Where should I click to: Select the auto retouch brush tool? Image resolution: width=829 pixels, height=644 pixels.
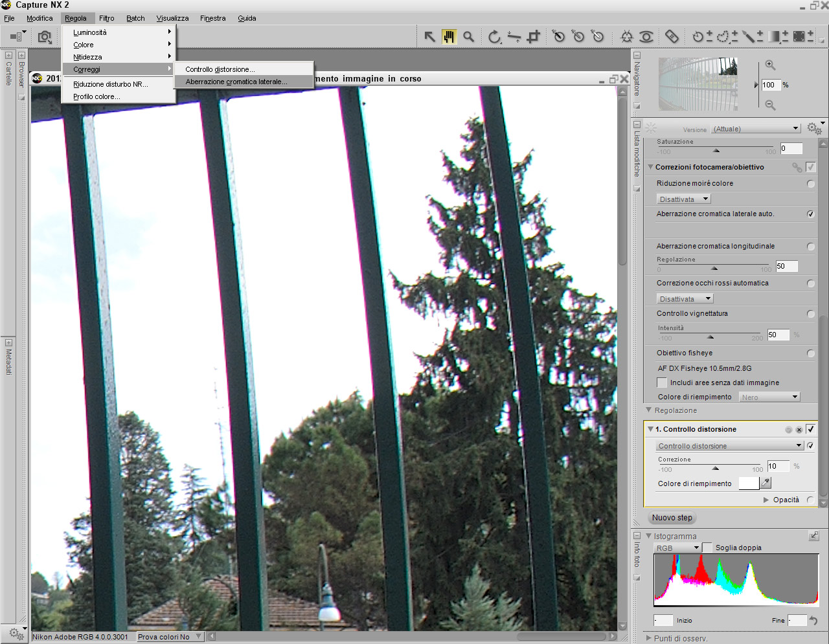672,37
